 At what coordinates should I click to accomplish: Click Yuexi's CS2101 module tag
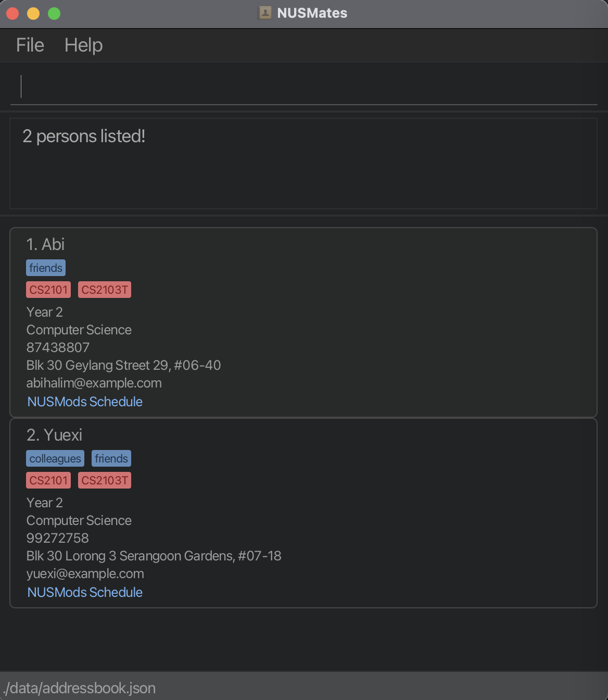48,480
